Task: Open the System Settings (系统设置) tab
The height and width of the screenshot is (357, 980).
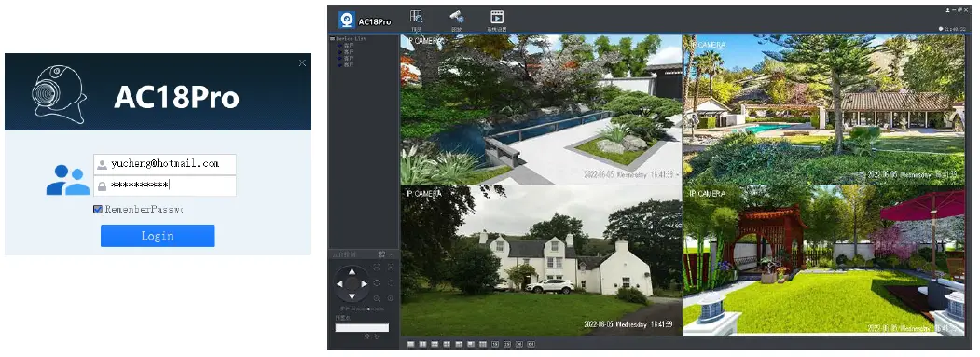Action: pos(496,20)
